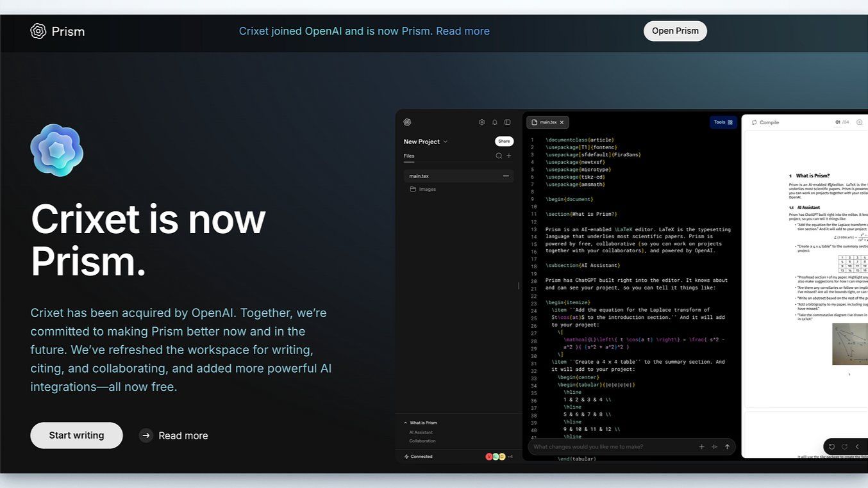Image resolution: width=868 pixels, height=488 pixels.
Task: Zoom in on the PDF preview
Action: pos(859,122)
